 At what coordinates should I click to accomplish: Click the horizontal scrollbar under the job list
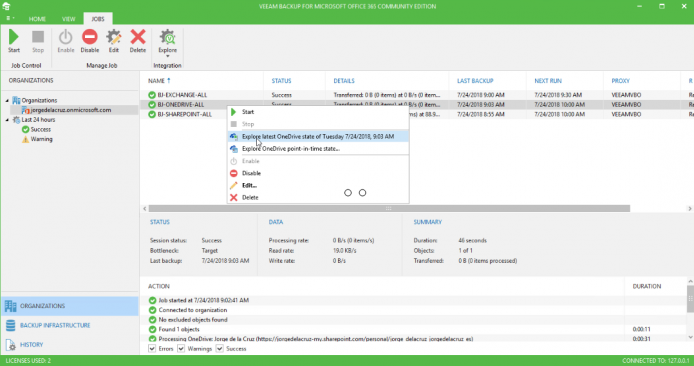[x=389, y=208]
